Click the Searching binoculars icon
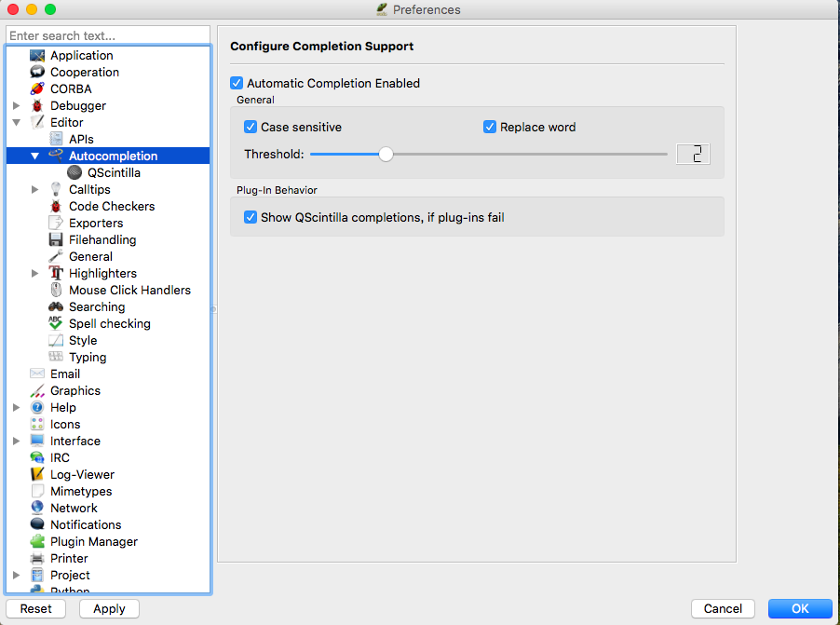Image resolution: width=840 pixels, height=625 pixels. (x=56, y=307)
